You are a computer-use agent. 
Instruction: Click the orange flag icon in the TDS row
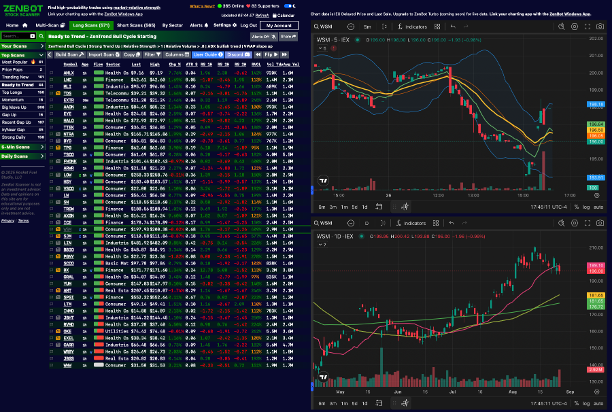coord(58,94)
